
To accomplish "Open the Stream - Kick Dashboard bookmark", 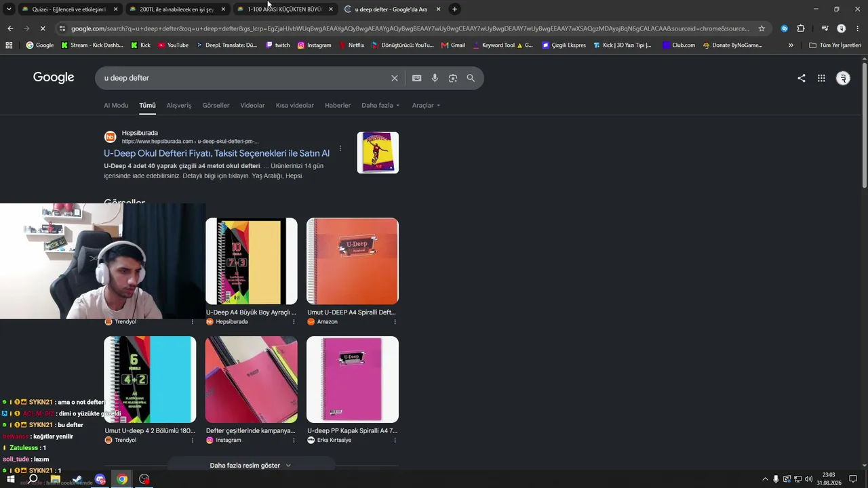I will coord(92,45).
